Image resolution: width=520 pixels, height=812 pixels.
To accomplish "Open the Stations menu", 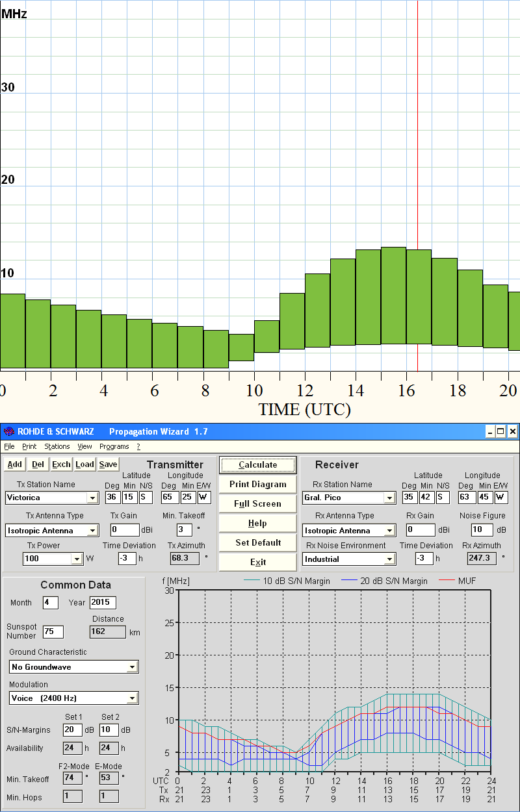I will pyautogui.click(x=57, y=446).
